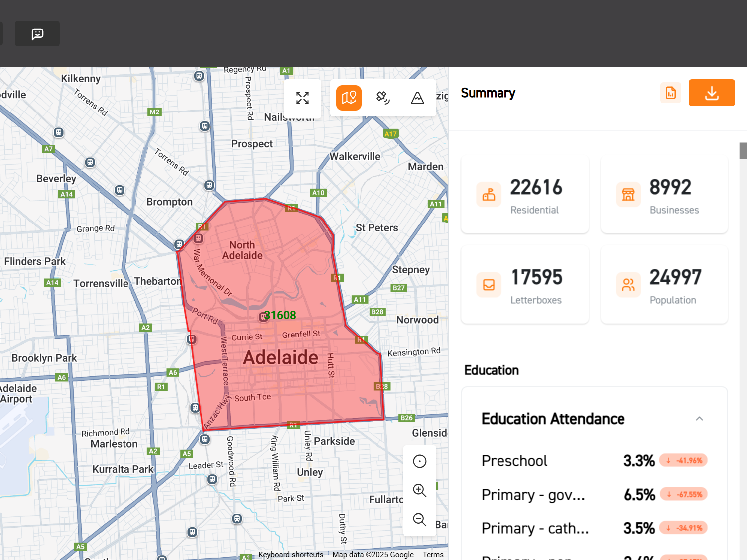Zoom in using the map magnifier plus control

point(419,490)
